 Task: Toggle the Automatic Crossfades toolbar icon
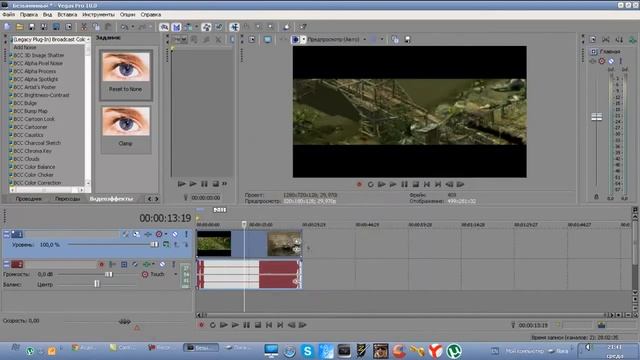pyautogui.click(x=176, y=27)
